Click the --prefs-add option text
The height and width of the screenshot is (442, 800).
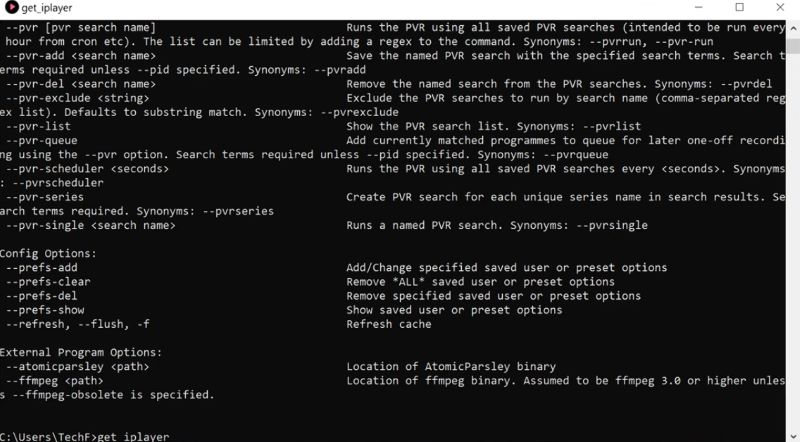click(x=41, y=267)
